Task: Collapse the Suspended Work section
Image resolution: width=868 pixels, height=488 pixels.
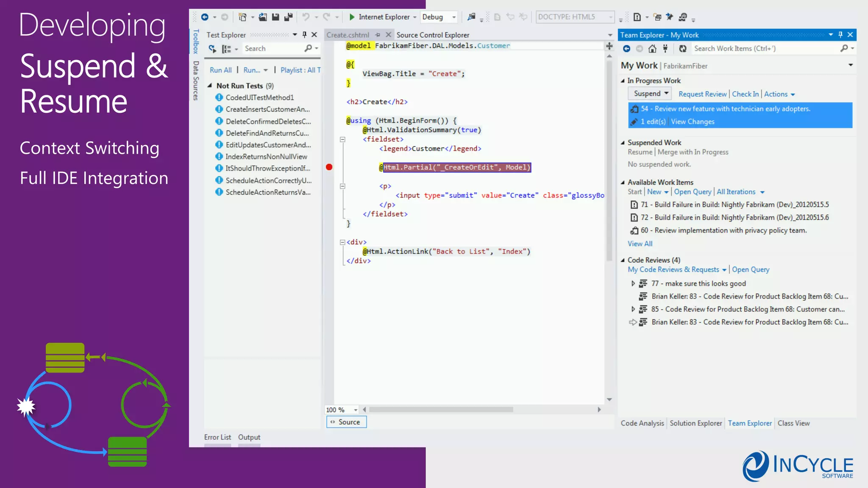Action: [623, 143]
